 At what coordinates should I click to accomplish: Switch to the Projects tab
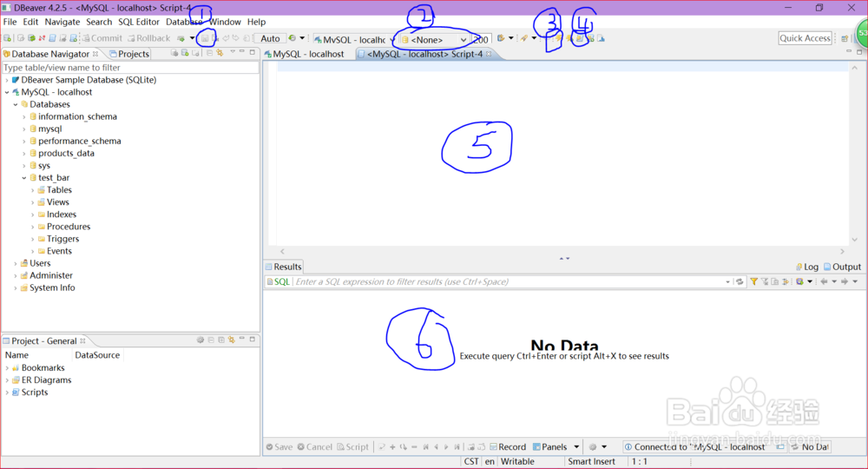tap(129, 54)
